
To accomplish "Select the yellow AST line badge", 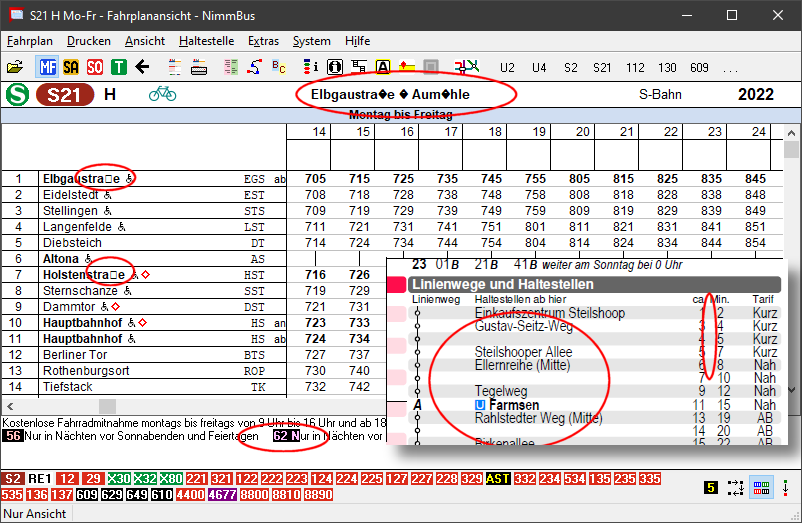I will [498, 479].
